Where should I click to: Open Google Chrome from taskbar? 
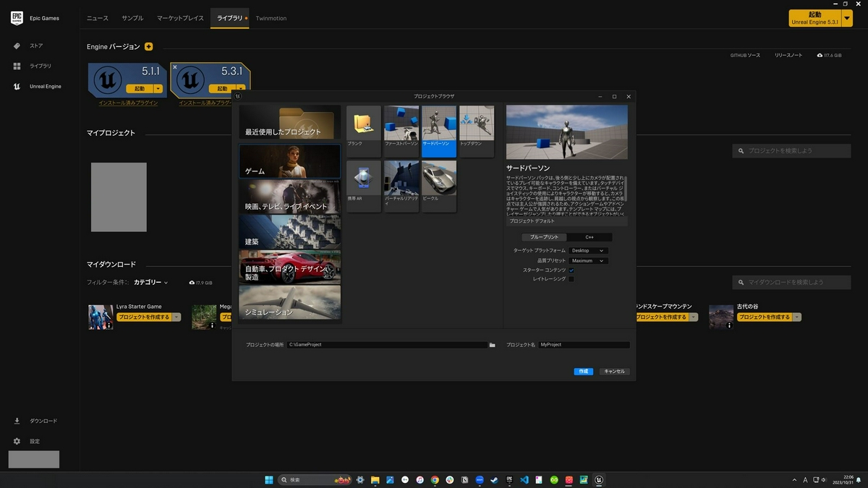tap(435, 479)
